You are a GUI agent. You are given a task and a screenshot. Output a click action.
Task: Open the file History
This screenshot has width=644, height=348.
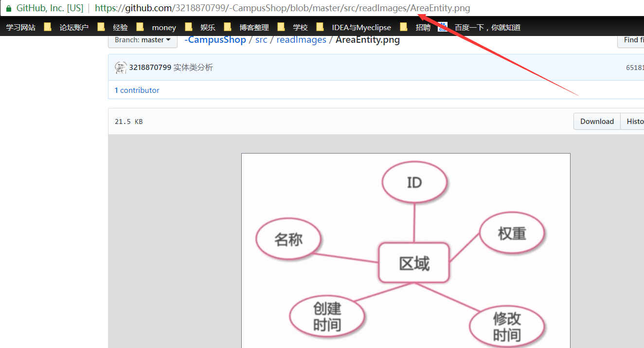point(636,121)
